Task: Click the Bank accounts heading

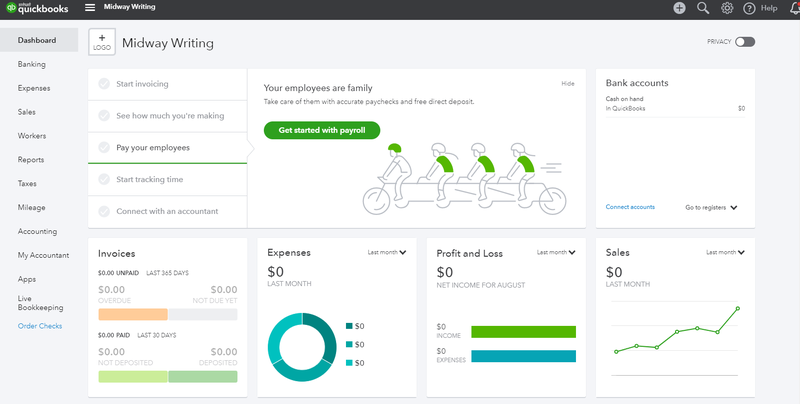Action: 637,83
